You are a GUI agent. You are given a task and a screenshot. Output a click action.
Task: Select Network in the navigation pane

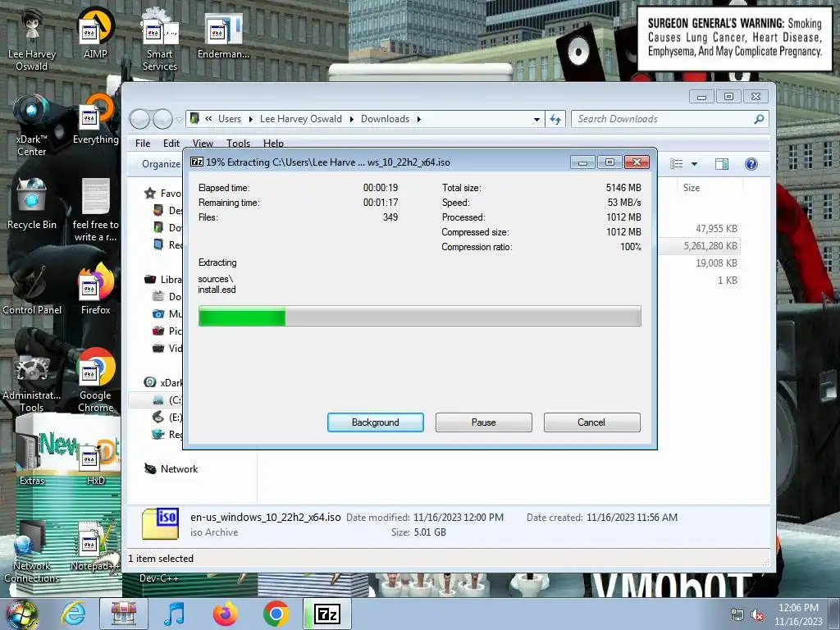coord(179,468)
